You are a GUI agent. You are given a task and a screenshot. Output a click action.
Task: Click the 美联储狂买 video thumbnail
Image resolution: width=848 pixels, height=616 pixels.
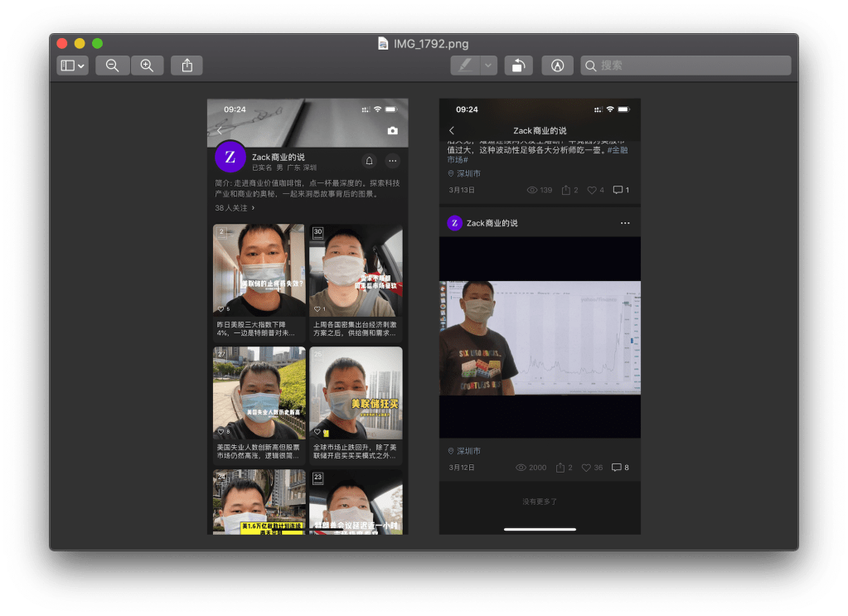point(356,394)
